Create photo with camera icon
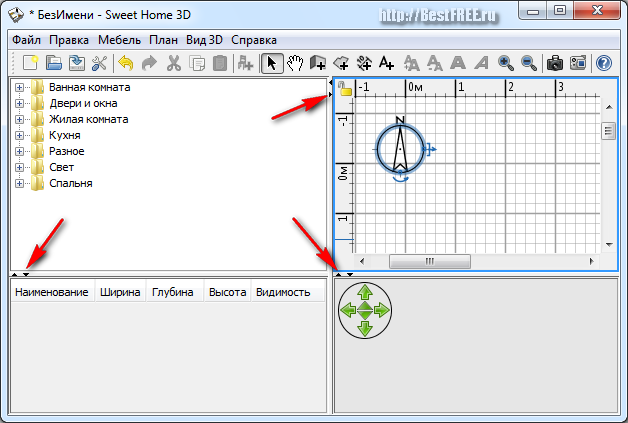 pos(555,63)
